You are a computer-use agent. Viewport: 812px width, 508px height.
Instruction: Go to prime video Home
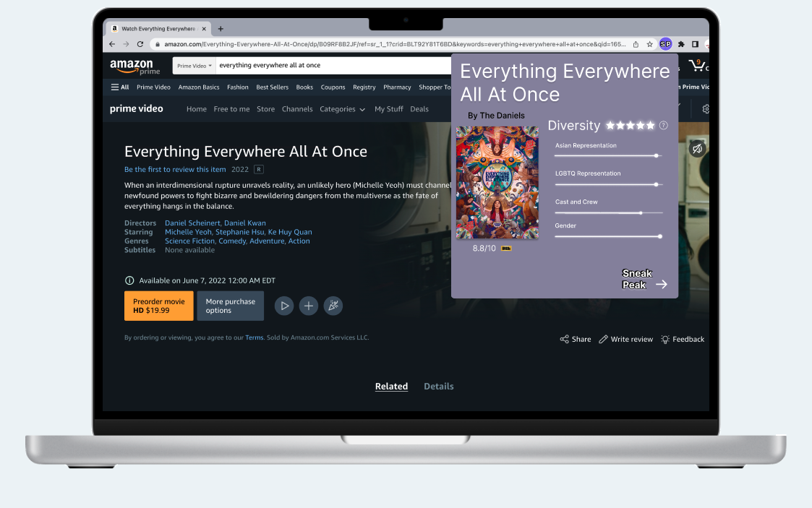[x=196, y=109]
